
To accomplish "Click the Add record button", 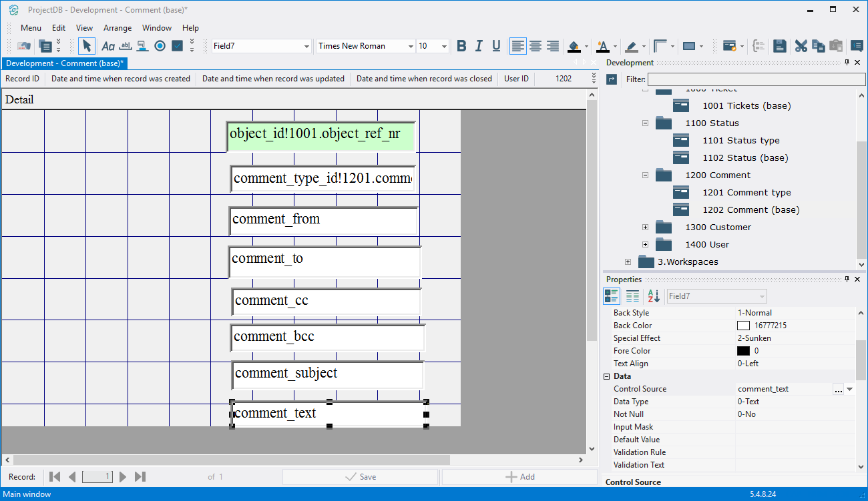I will pyautogui.click(x=519, y=477).
